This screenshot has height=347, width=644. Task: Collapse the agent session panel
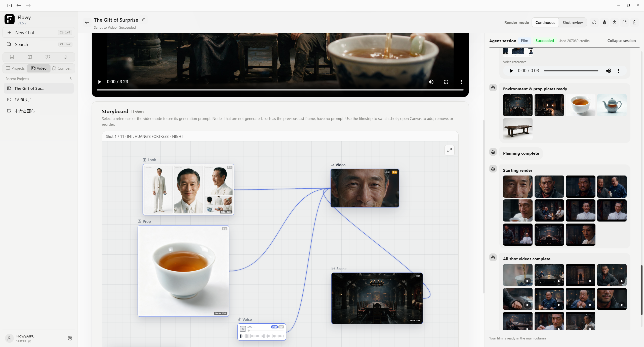pos(621,40)
